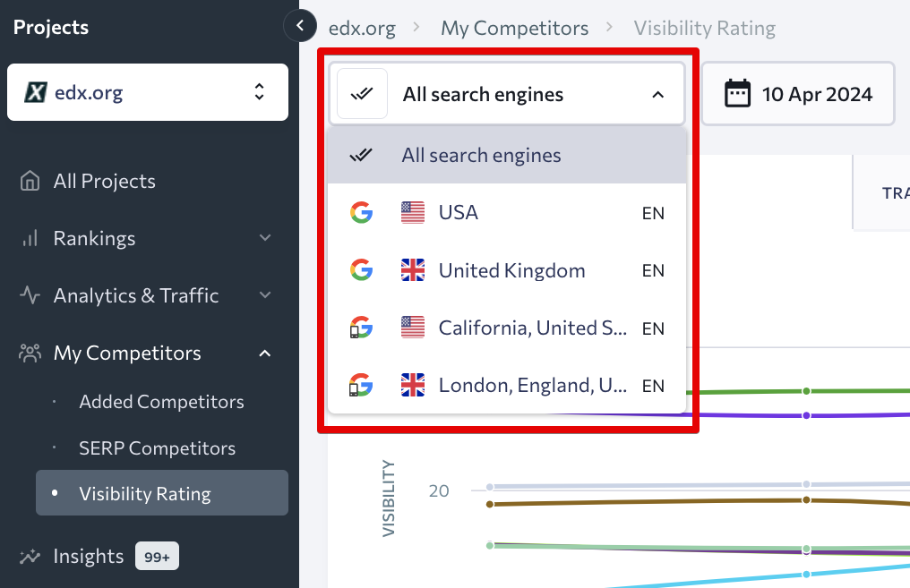Go to My Competitors breadcrumb link

[x=515, y=28]
